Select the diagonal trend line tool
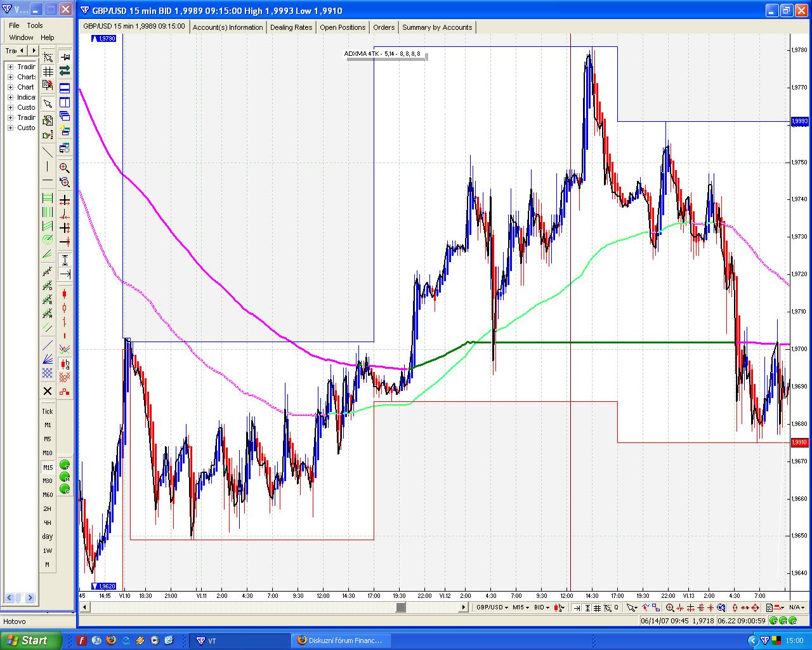This screenshot has width=812, height=650. (x=48, y=152)
